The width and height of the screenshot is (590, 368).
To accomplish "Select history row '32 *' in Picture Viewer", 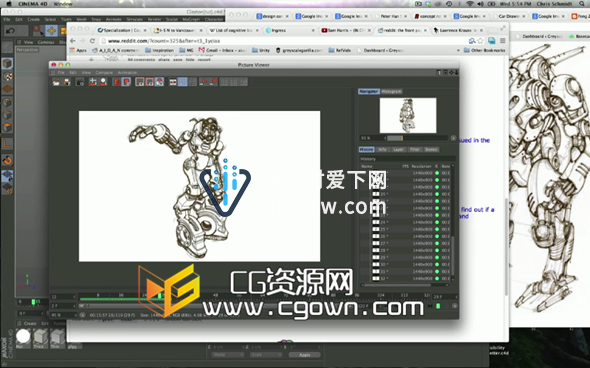I will pyautogui.click(x=405, y=278).
